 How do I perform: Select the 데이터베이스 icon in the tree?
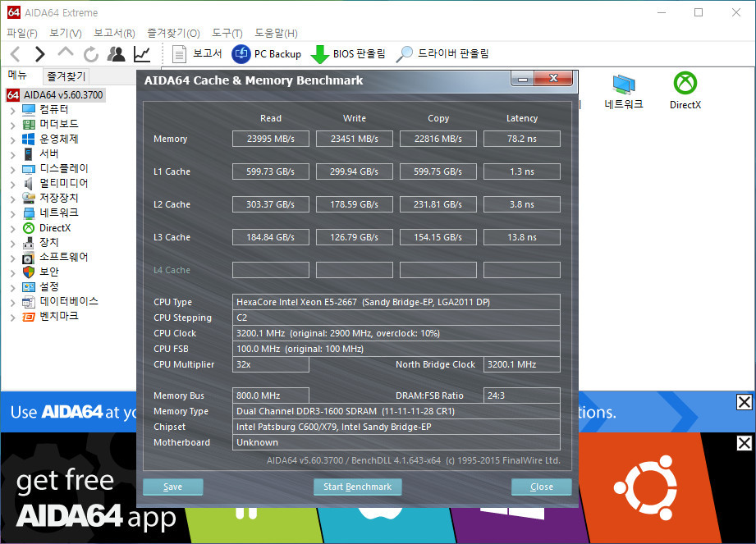coord(29,302)
